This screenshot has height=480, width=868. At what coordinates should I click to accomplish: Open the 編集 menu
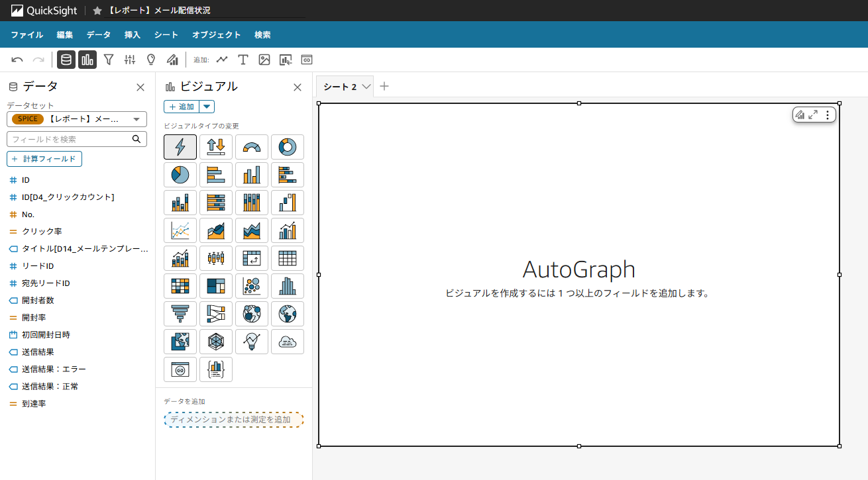65,34
